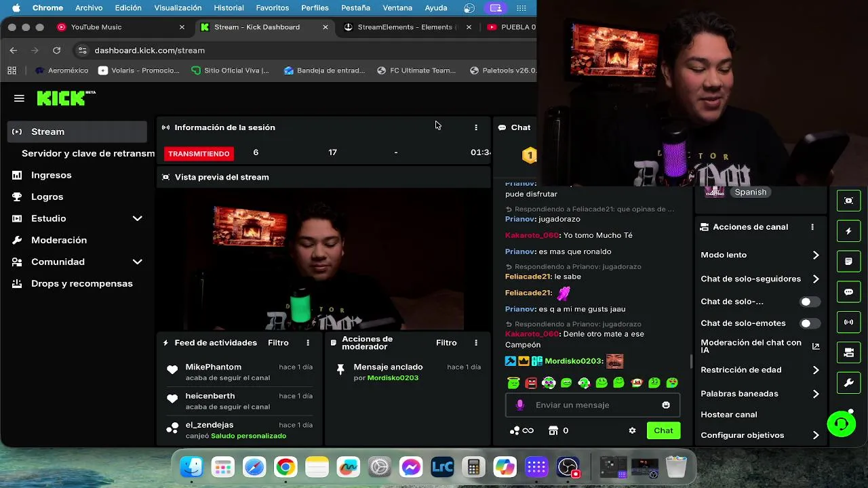Click the chat bubble icon in right sidebar

point(849,292)
